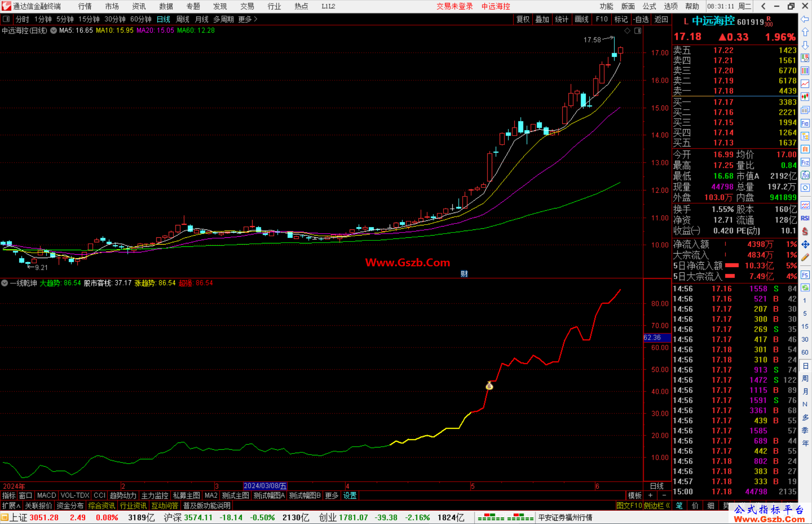Image resolution: width=812 pixels, height=524 pixels.
Task: Open the f(x) formula sidebar icon
Action: pyautogui.click(x=805, y=175)
